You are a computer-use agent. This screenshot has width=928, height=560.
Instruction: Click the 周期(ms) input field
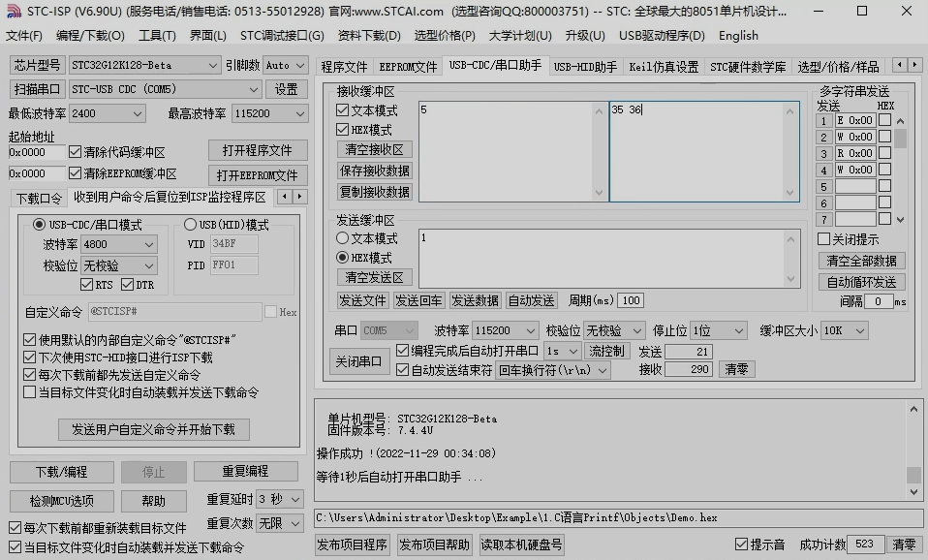pyautogui.click(x=630, y=300)
